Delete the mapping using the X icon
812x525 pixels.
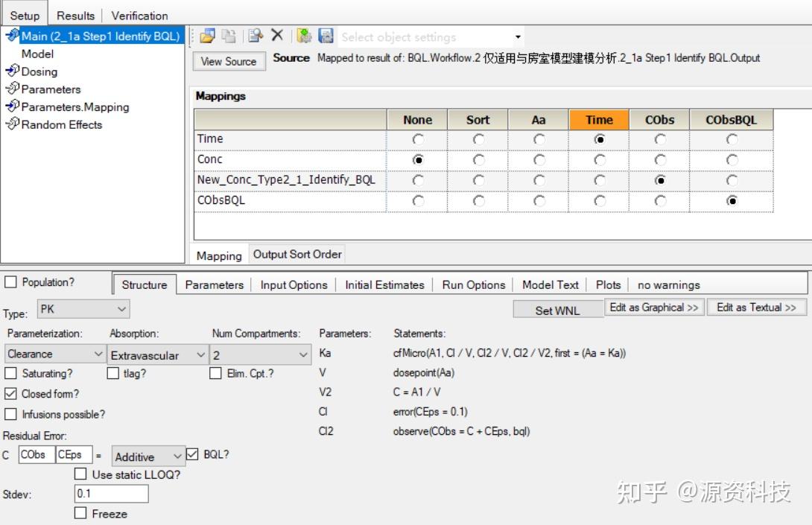[x=276, y=35]
